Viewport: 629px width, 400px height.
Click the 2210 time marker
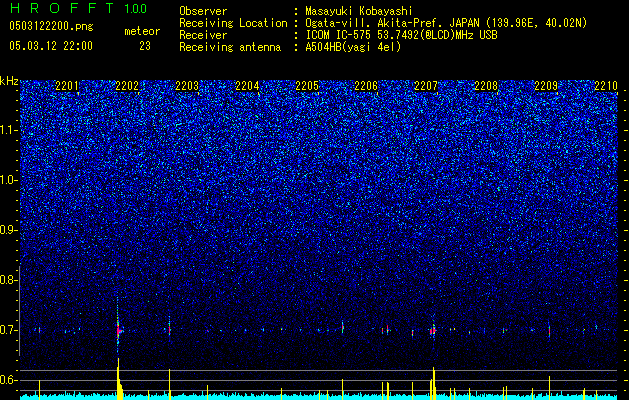coord(606,86)
